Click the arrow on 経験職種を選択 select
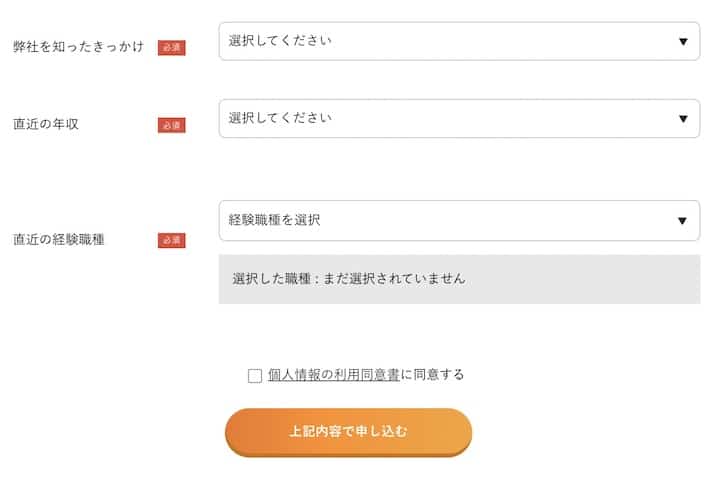 pos(683,221)
